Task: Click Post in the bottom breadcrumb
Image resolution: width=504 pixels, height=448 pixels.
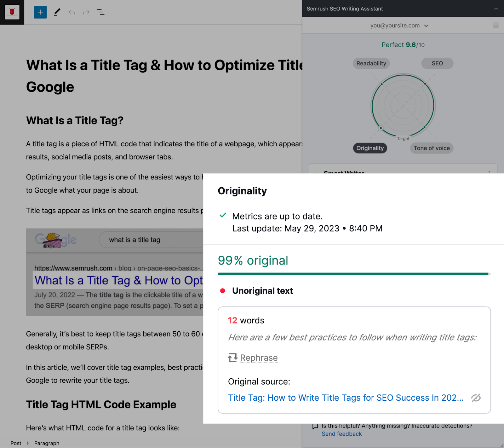Action: point(16,443)
